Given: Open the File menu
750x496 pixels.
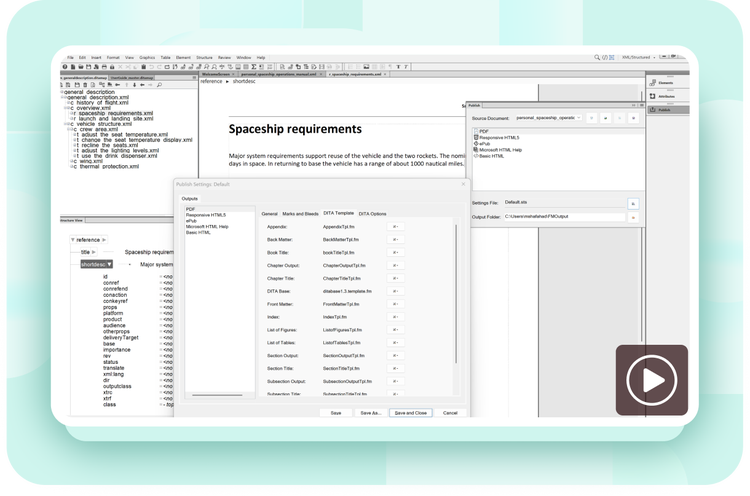Looking at the screenshot, I should tap(70, 57).
